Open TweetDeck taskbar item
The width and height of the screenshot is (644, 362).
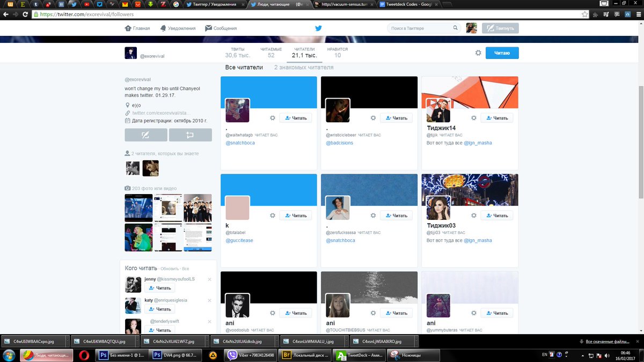[359, 355]
